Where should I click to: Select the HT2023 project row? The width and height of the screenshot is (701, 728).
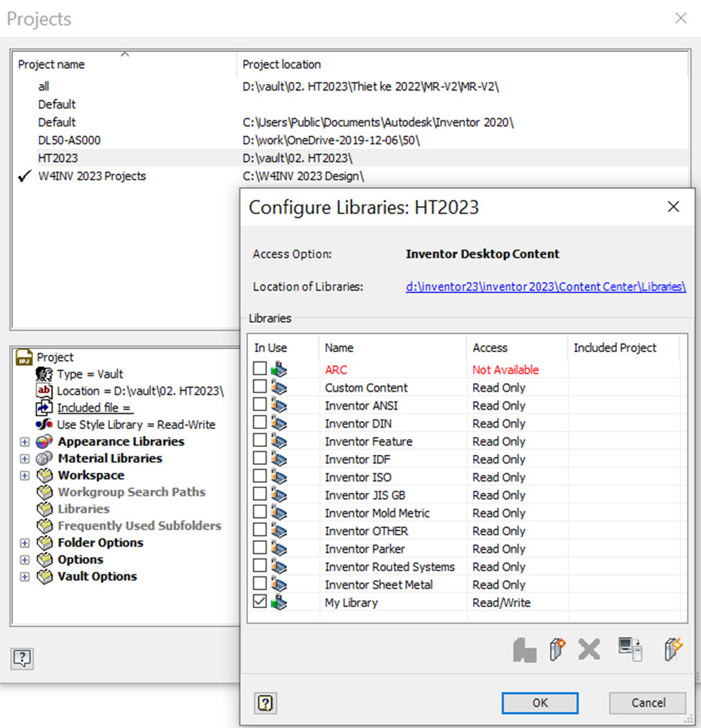[x=351, y=158]
